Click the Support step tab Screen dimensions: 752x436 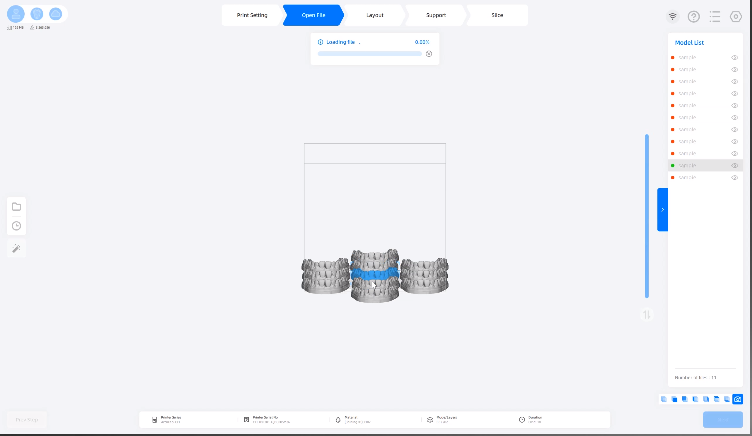tap(435, 15)
